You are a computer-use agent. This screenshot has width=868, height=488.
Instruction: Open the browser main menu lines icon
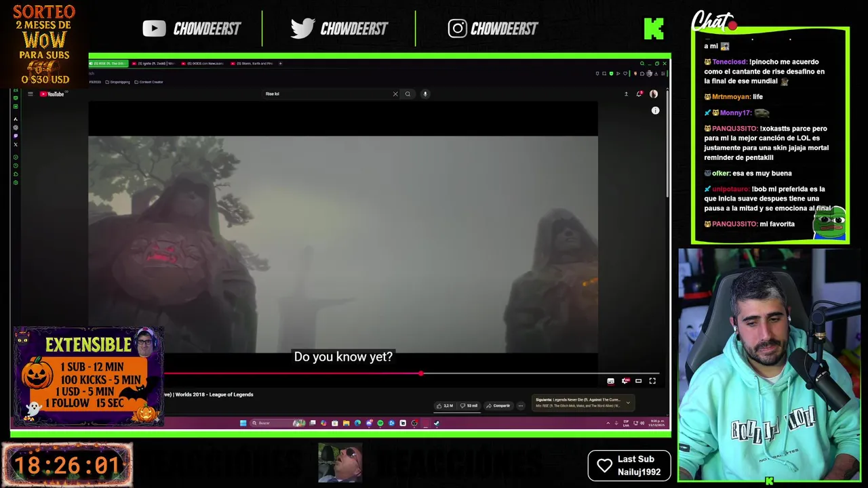click(x=663, y=74)
